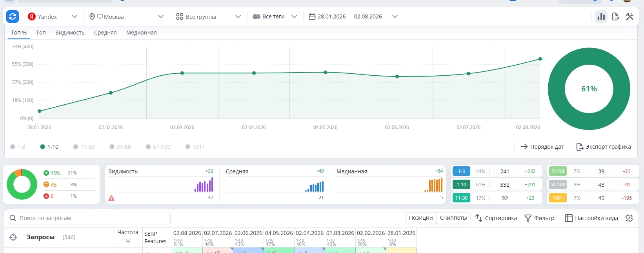644x253 pixels.
Task: Click the Экспорт графика file icon
Action: point(579,147)
